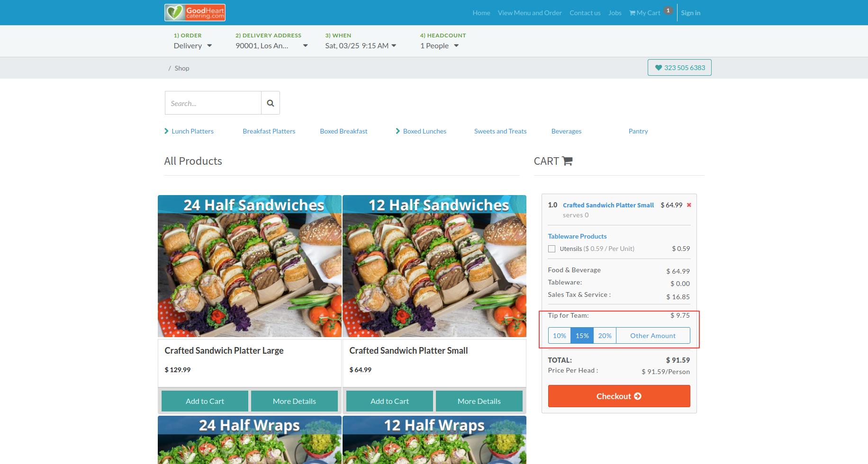Open the Boxed Breakfast category

(x=344, y=131)
